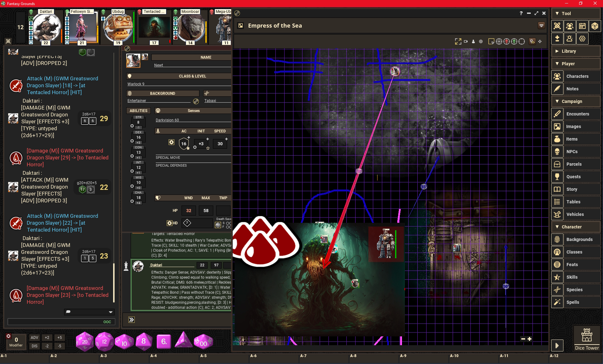Click the link icon beside Entertainer background
Screen dimensions: 603x364
(196, 101)
